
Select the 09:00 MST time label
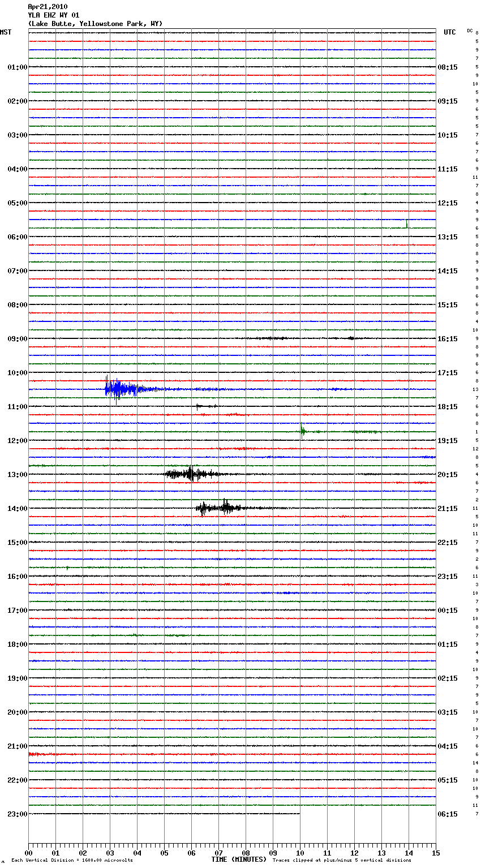point(18,339)
